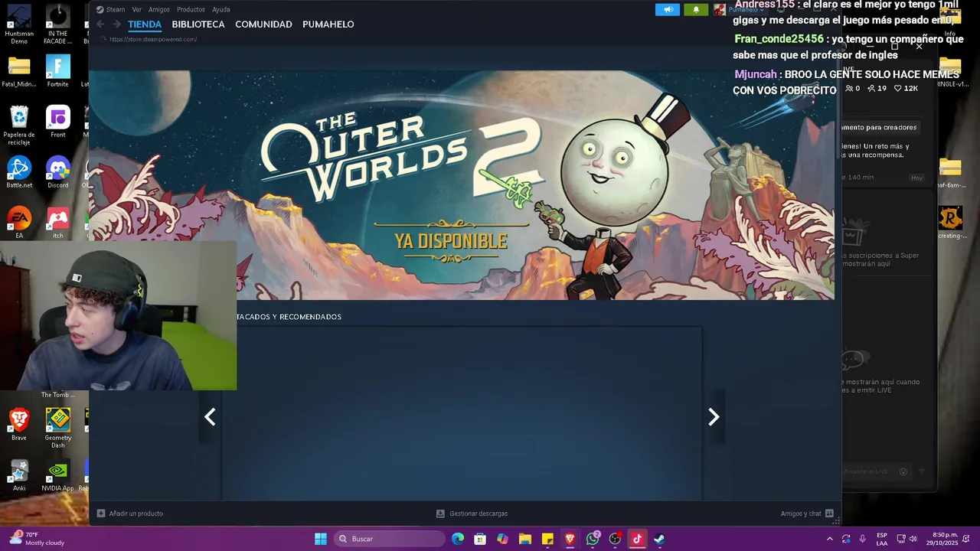
Task: Click Añadir un producto
Action: click(x=129, y=514)
